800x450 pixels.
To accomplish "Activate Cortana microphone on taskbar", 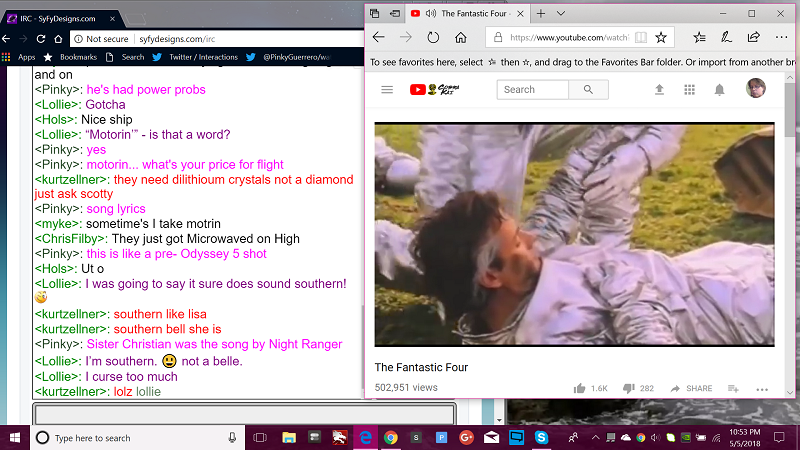I will pos(232,438).
